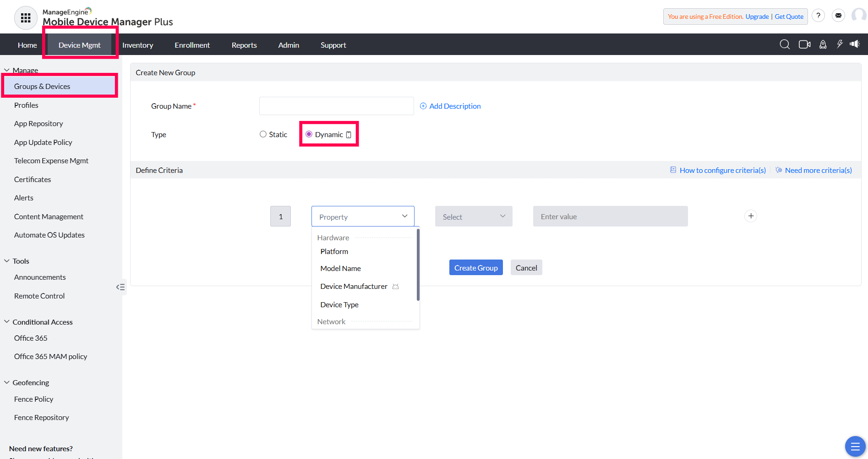Click the rocket quick-launch icon
Image resolution: width=868 pixels, height=459 pixels.
pyautogui.click(x=823, y=44)
